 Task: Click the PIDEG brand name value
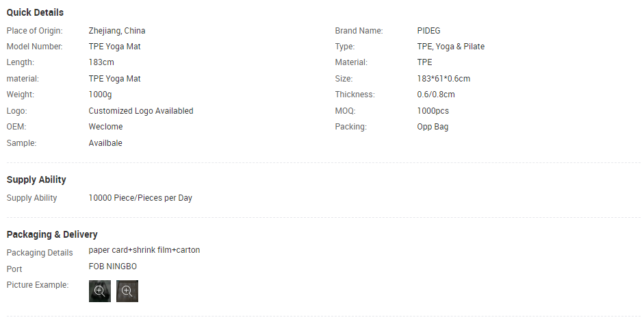(x=428, y=31)
